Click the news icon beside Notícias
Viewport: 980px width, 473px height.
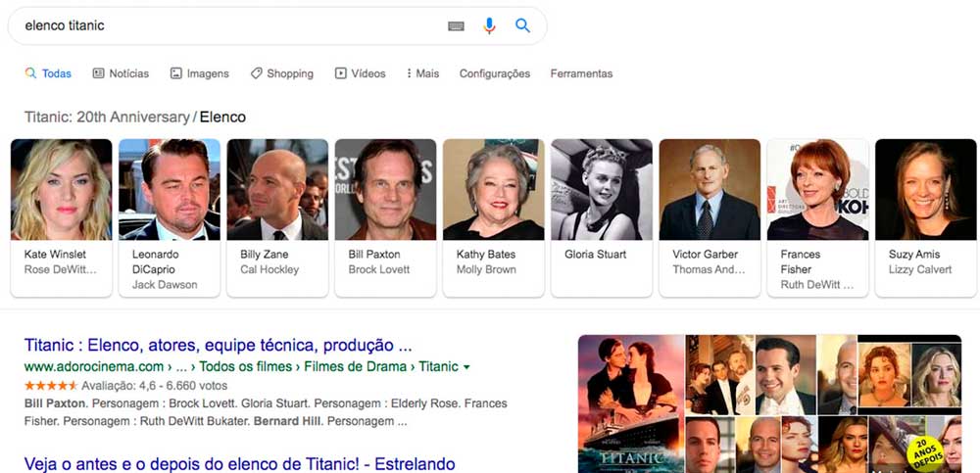pyautogui.click(x=98, y=73)
